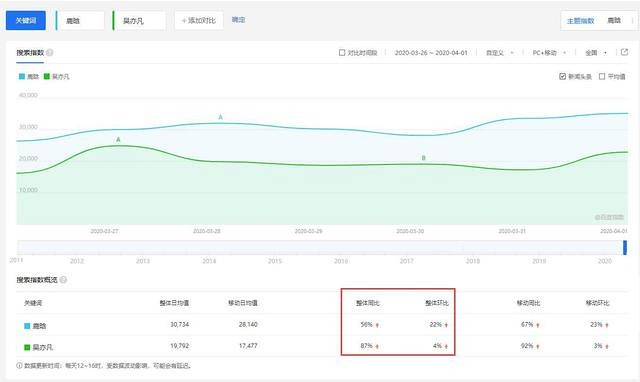Screen dimensions: 640x382
Task: Click the red up arrow beside 鹿晗 56%
Action: tap(377, 325)
